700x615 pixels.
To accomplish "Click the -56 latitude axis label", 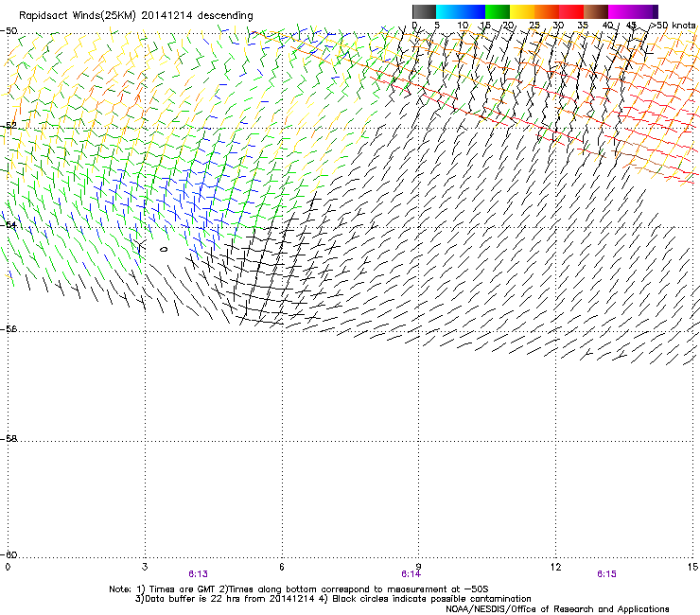I will [9, 328].
